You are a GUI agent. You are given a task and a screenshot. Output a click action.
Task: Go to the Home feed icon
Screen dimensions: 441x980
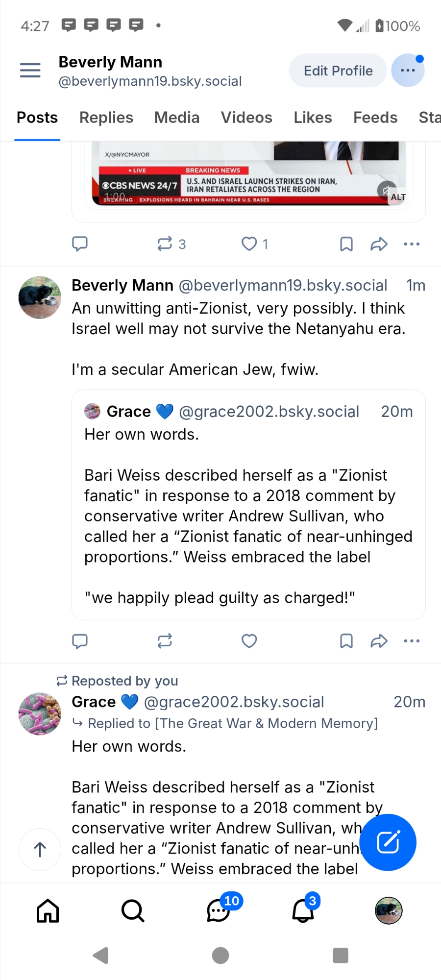(x=48, y=911)
